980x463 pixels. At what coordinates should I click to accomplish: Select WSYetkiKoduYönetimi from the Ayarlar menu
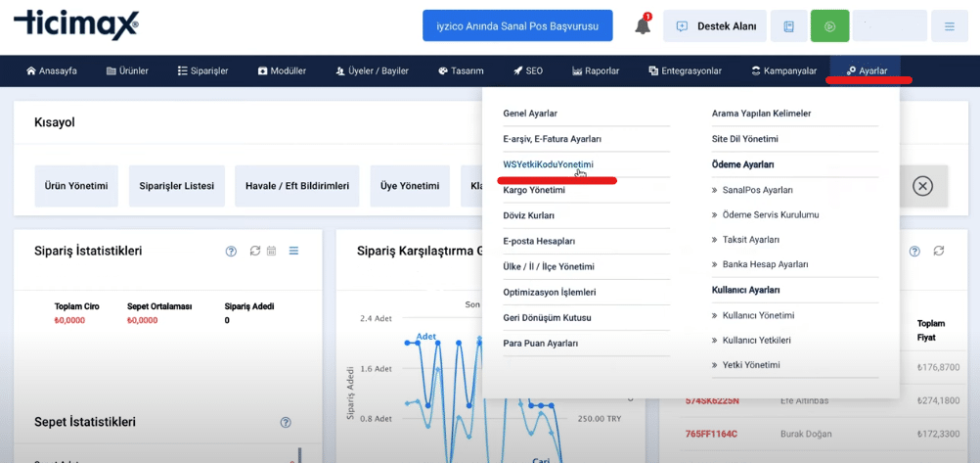click(548, 164)
